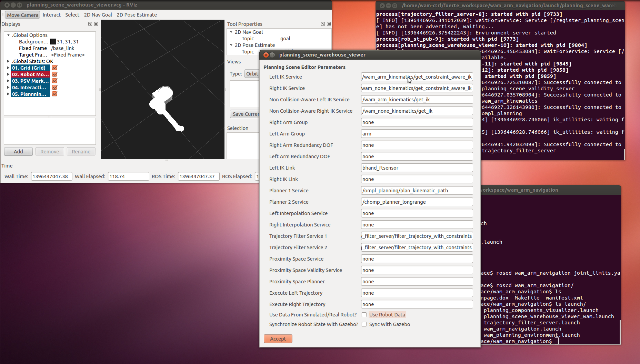Screen dimensions: 640x364
Task: Click the Background color swatch in Global Options
Action: (x=53, y=42)
